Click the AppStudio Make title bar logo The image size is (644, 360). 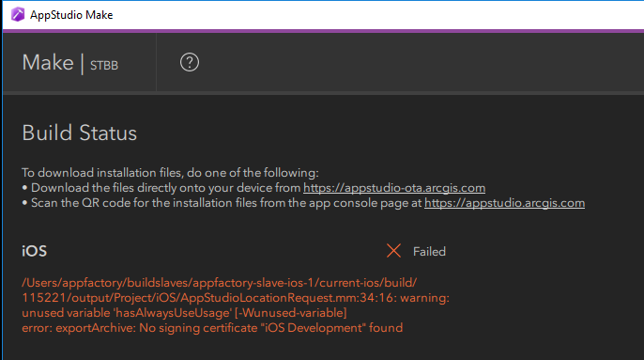pos(18,15)
